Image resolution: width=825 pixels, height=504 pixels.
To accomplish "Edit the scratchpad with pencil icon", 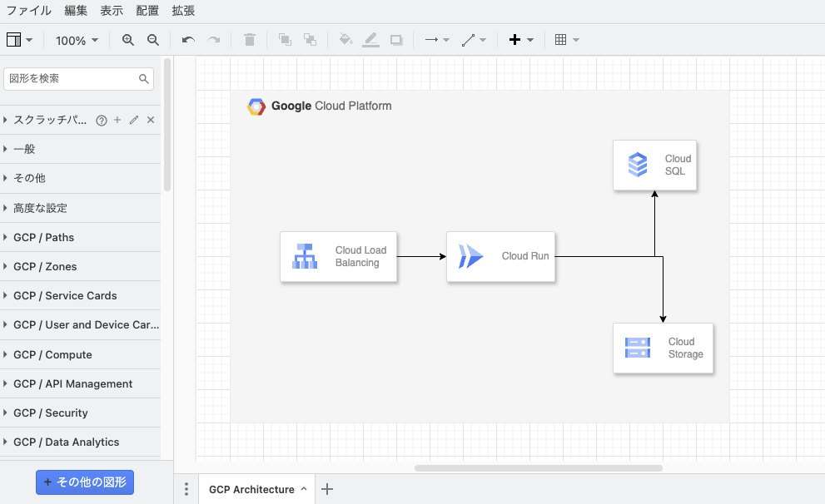I will 134,120.
